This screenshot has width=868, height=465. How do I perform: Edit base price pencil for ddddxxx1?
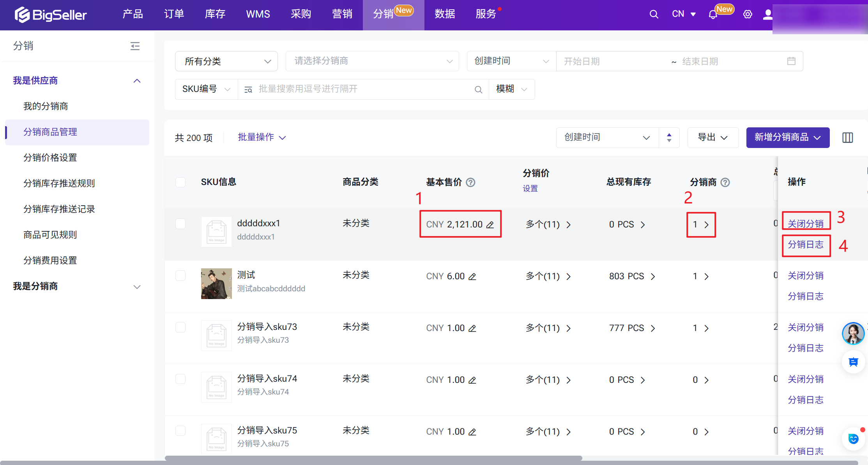point(490,225)
